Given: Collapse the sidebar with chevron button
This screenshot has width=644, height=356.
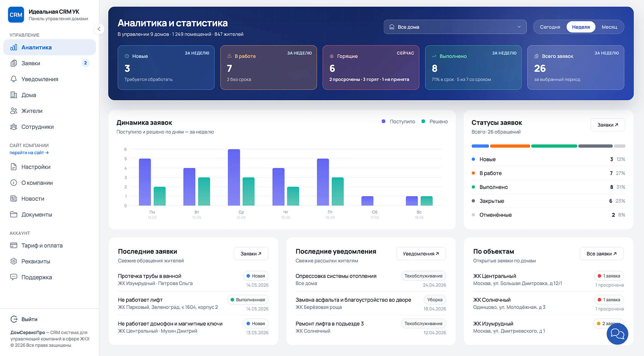Looking at the screenshot, I should point(99,29).
